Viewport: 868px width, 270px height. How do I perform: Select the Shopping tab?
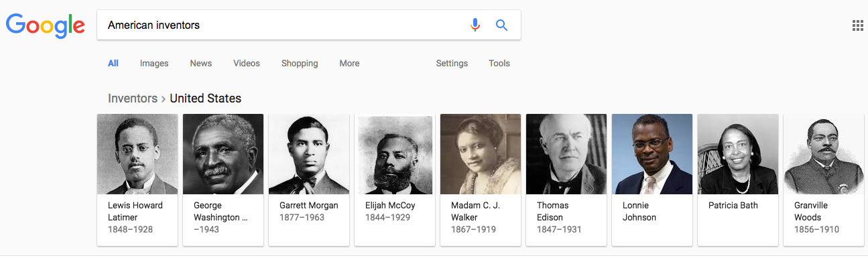pos(300,64)
